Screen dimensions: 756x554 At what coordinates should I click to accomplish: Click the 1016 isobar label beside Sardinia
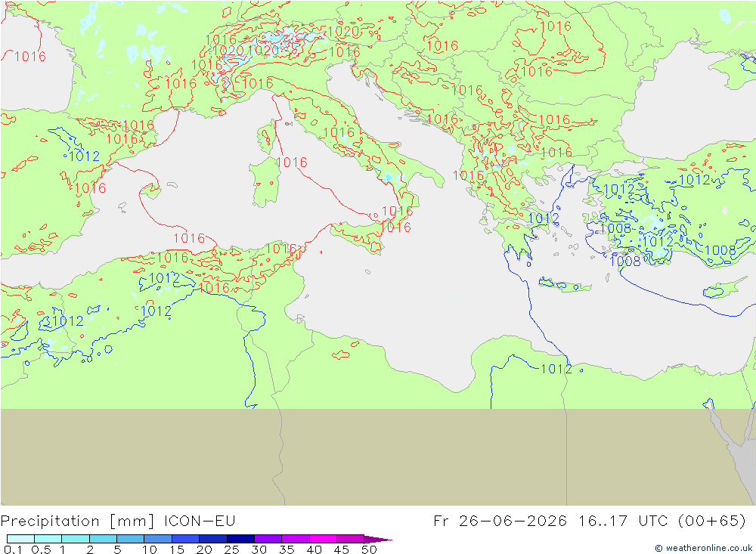tap(292, 162)
